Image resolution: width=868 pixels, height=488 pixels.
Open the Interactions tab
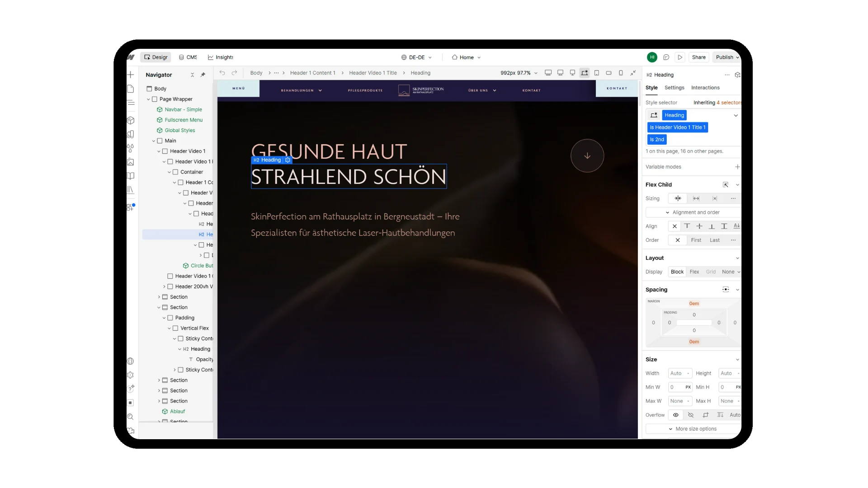[705, 88]
